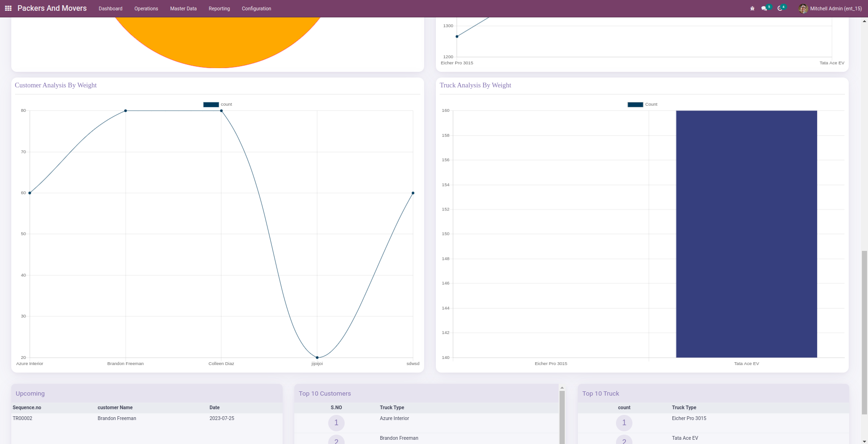Click the customer Name column header
868x444 pixels.
tap(115, 408)
